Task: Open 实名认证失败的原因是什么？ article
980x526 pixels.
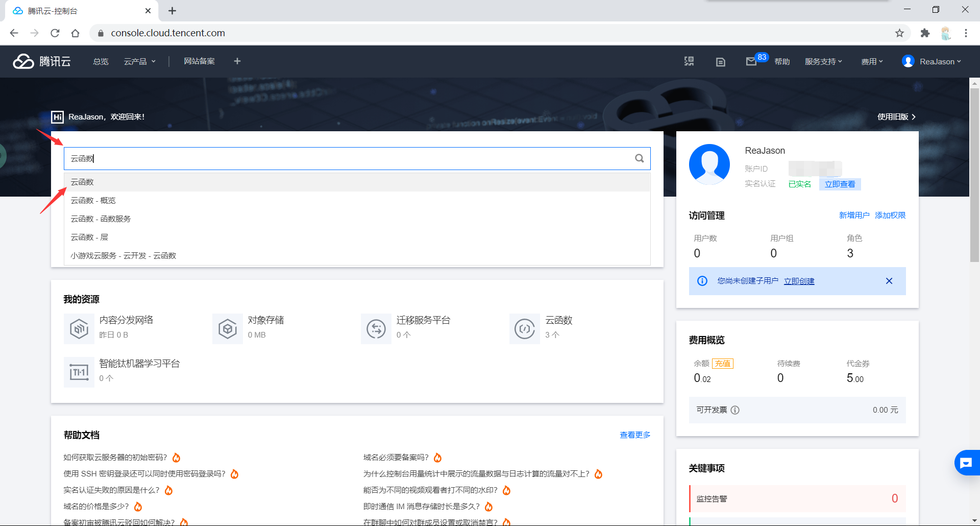Action: (x=111, y=490)
